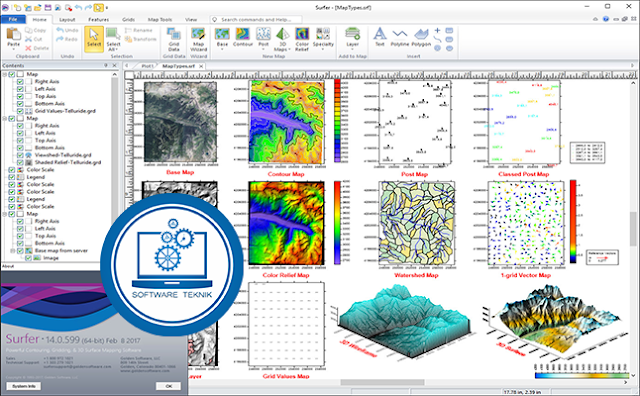This screenshot has height=396, width=640.
Task: Toggle the Image layer checkbox
Action: click(x=28, y=258)
